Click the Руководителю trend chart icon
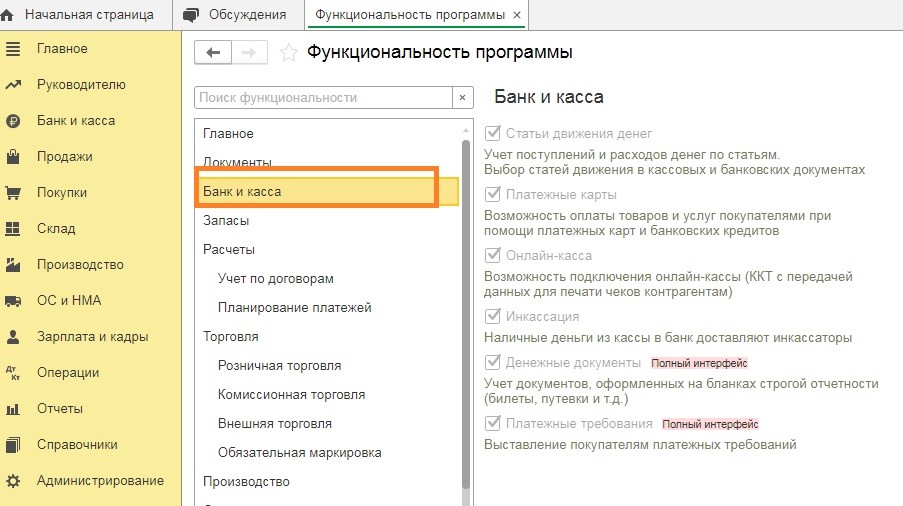 [x=13, y=85]
